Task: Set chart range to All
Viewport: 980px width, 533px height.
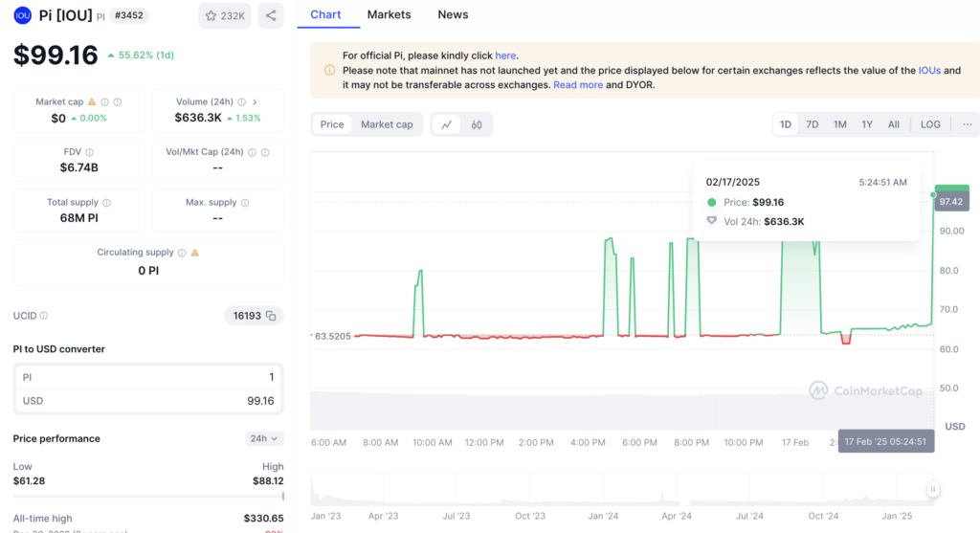Action: pos(894,124)
